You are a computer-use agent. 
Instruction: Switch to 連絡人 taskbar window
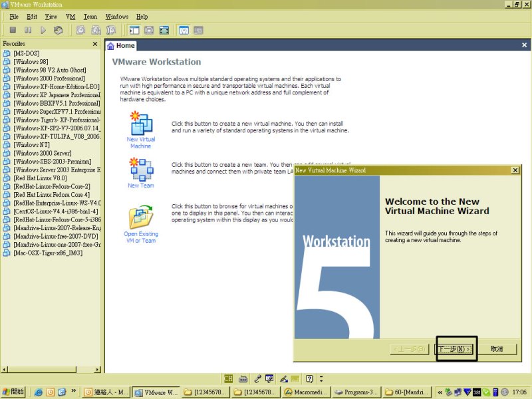tap(106, 392)
